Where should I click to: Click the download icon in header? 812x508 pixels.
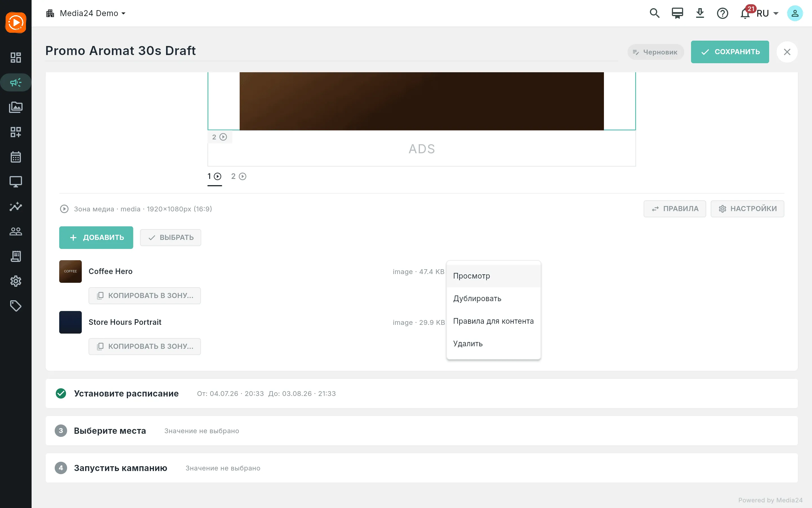pos(700,13)
